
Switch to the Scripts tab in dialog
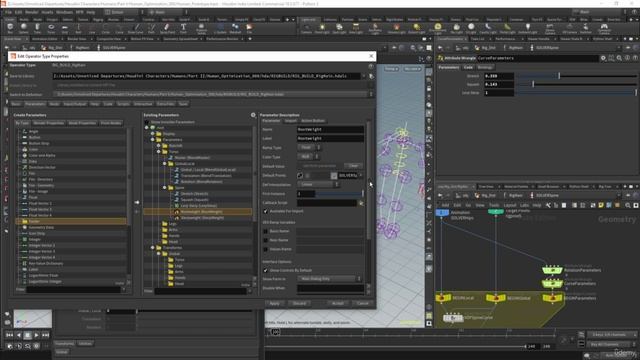coord(123,104)
